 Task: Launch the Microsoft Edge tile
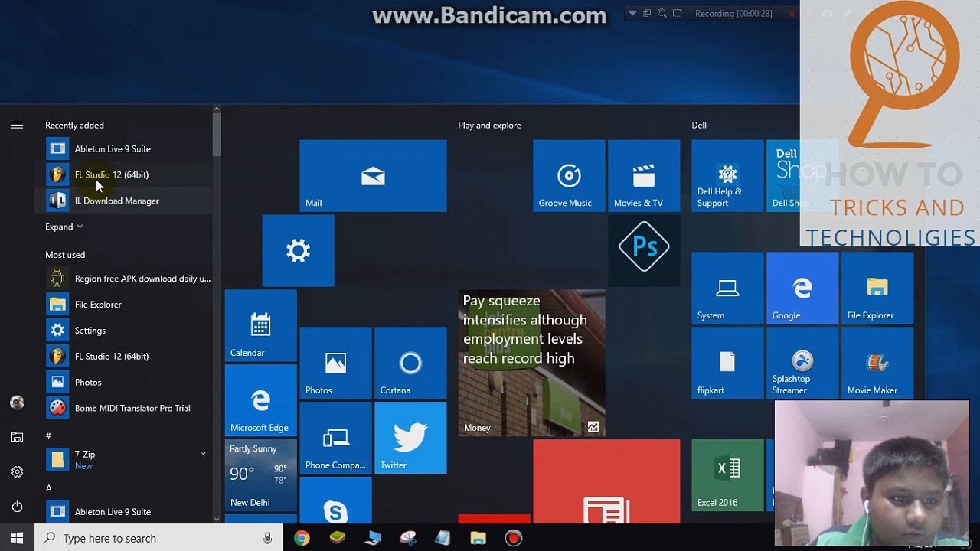point(260,400)
